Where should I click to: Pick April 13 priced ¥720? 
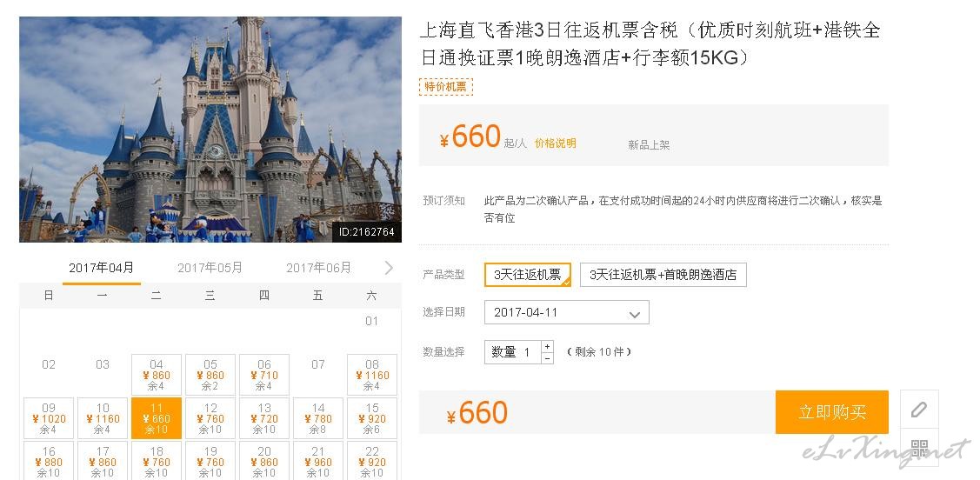tap(263, 418)
